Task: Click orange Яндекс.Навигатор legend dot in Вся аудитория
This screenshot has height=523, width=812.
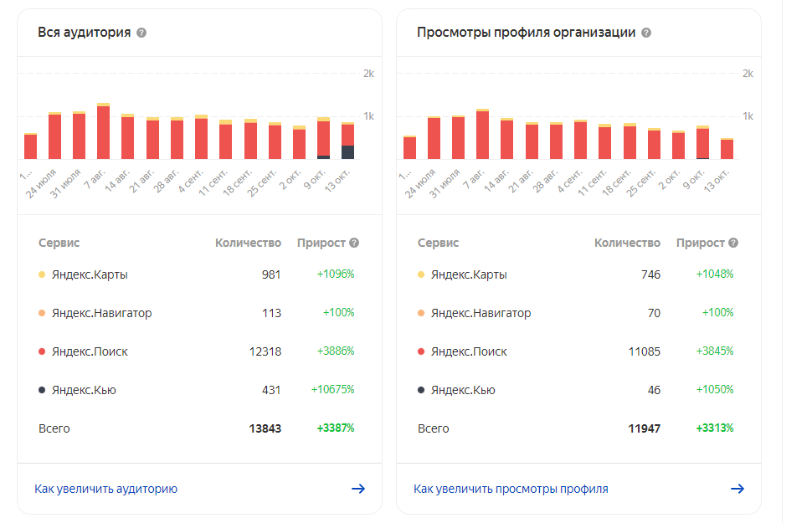Action: click(x=42, y=313)
